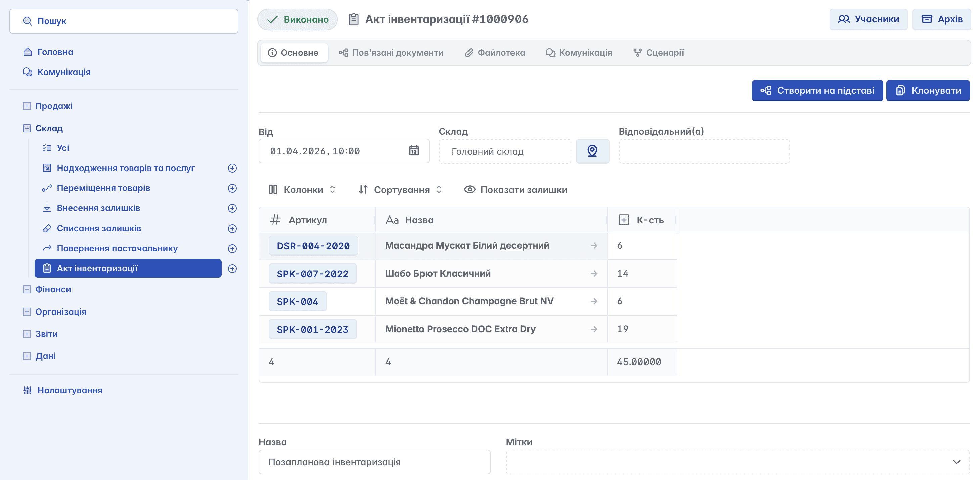Click Створити на підставі button
Screen dimensions: 980x480
(817, 91)
